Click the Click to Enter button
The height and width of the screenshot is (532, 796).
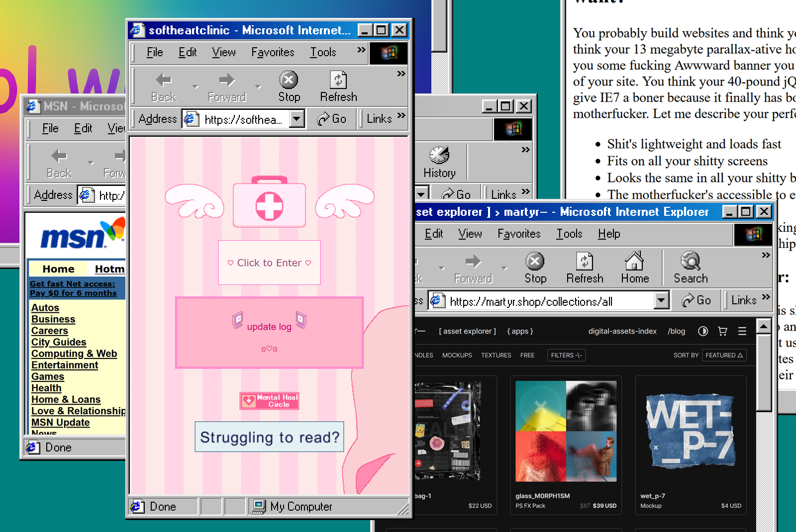[x=269, y=263]
